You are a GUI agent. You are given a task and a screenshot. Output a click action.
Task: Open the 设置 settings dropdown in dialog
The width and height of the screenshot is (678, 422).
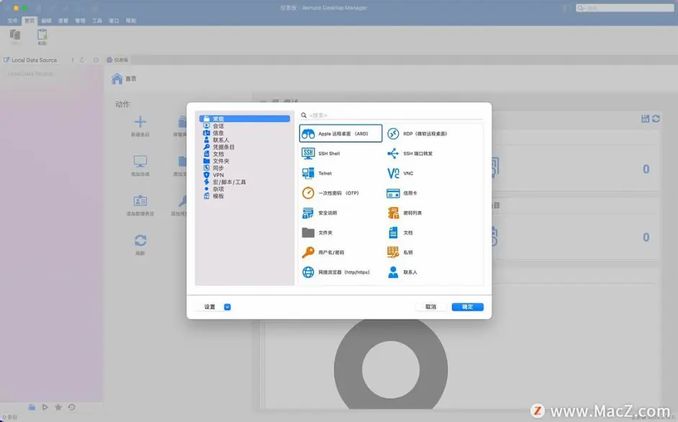point(227,307)
